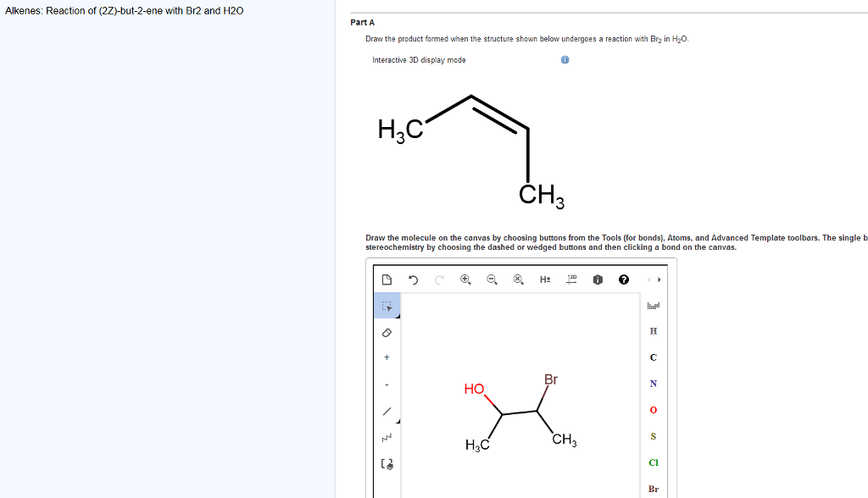Click the info icon next to 3D mode
868x498 pixels.
click(x=564, y=59)
